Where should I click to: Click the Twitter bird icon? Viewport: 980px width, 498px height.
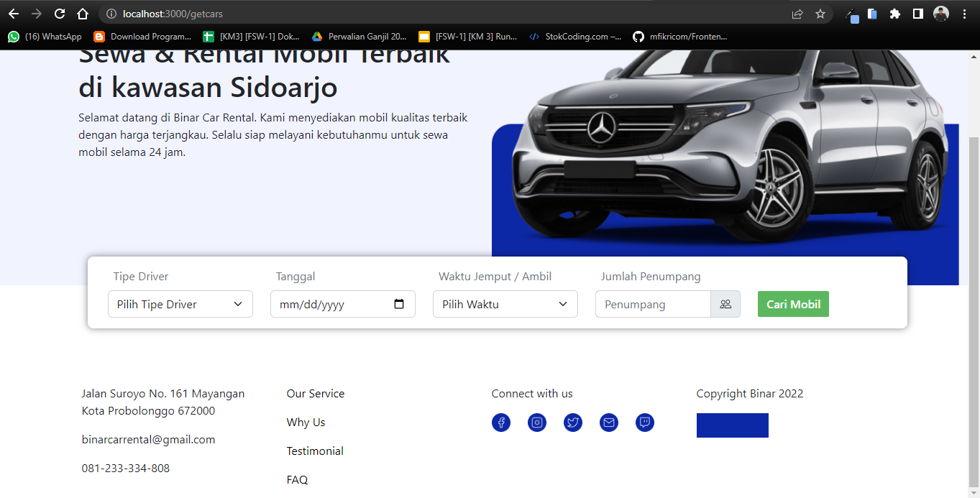coord(573,423)
